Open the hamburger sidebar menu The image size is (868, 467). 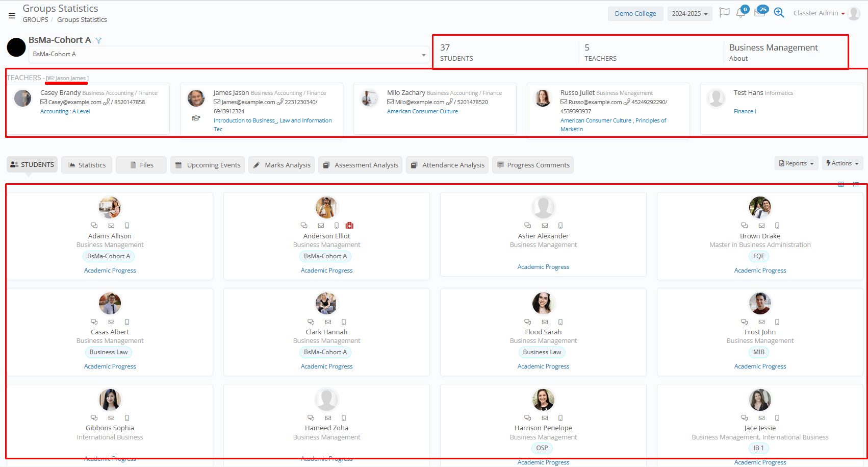[12, 16]
